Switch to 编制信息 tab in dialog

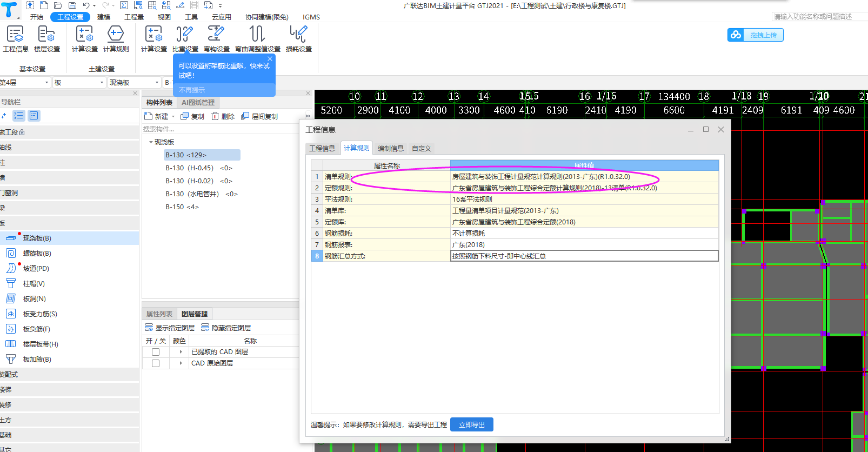pyautogui.click(x=391, y=148)
